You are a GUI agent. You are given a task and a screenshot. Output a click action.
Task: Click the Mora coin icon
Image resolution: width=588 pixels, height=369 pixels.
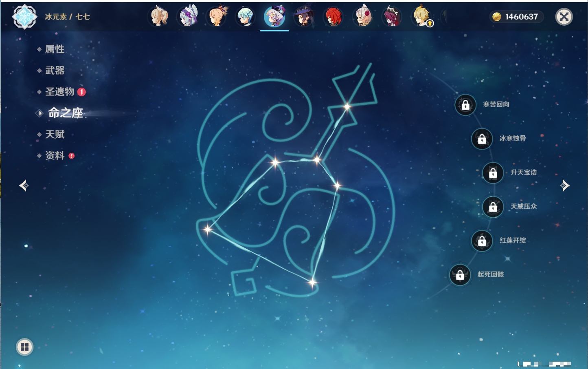(x=497, y=17)
